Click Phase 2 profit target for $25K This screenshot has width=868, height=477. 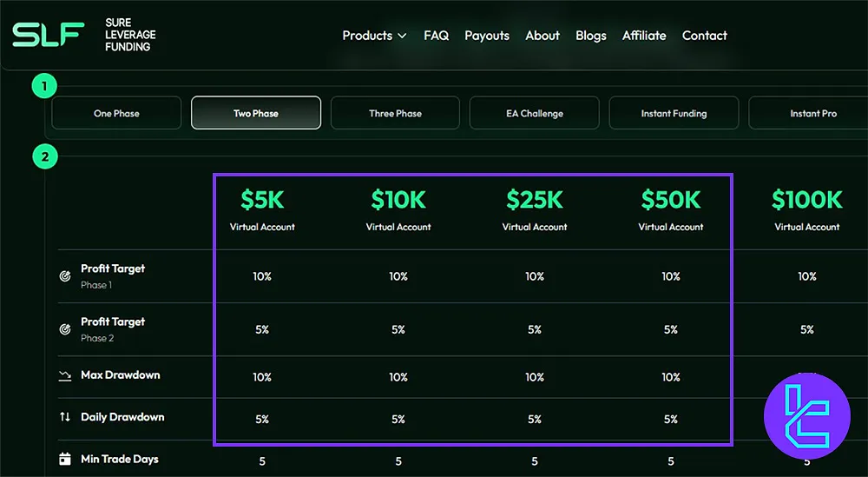pyautogui.click(x=535, y=329)
